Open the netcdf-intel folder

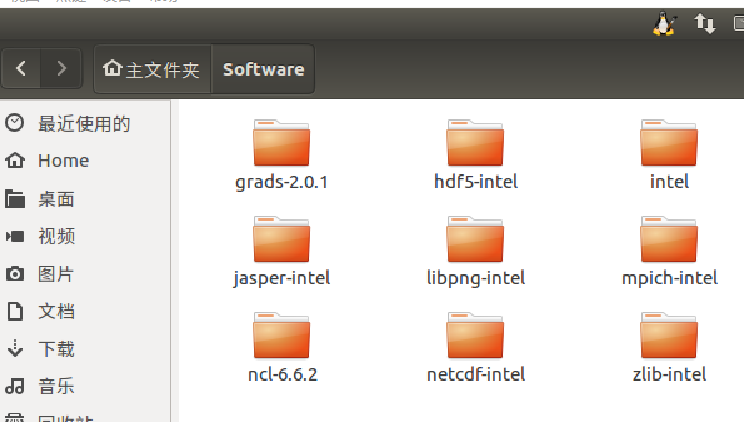click(x=475, y=337)
